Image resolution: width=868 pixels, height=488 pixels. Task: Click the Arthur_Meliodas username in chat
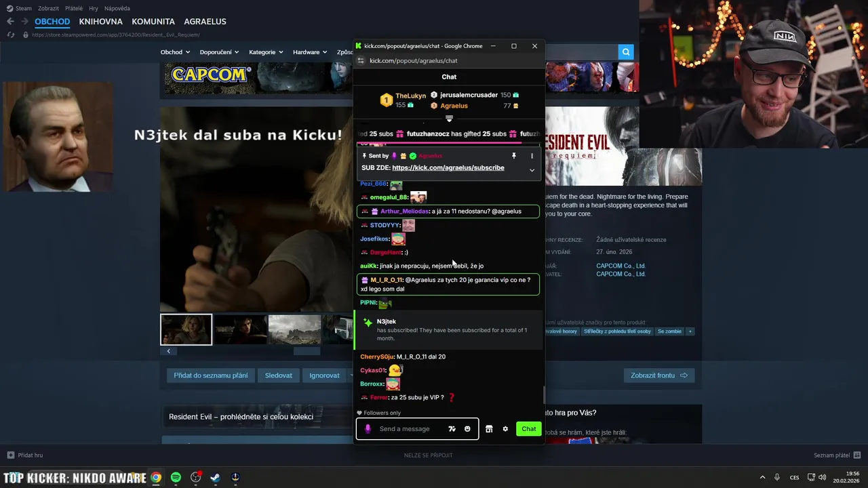tap(405, 211)
